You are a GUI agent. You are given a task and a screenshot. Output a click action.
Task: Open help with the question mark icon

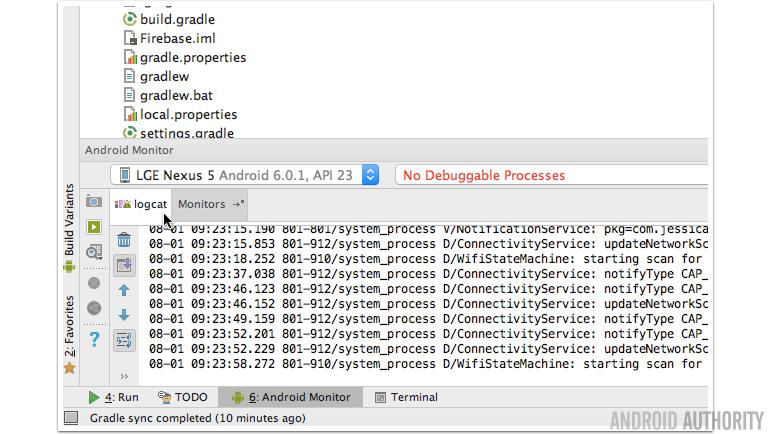click(x=94, y=339)
